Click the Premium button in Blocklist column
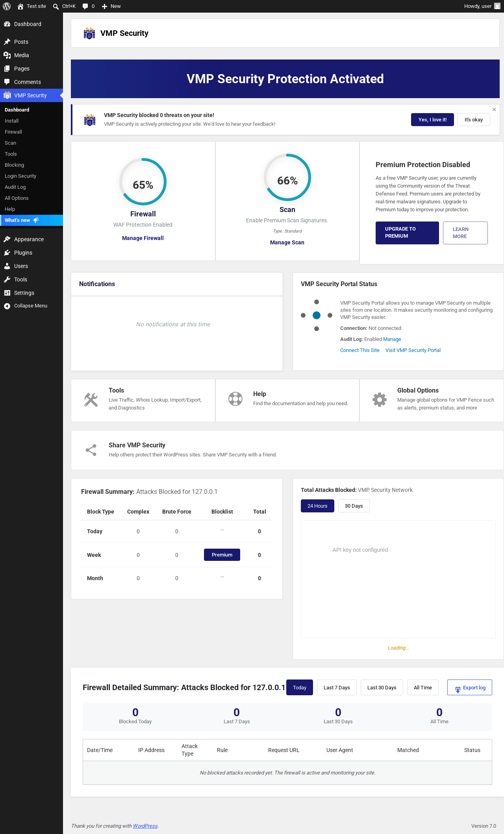 click(x=222, y=555)
